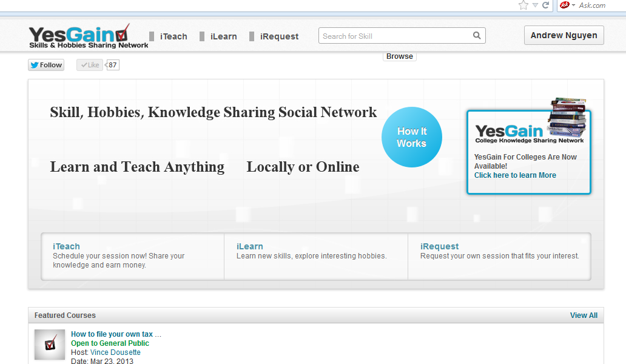Open the Ask.com search engine selector
626x364 pixels.
coord(567,5)
